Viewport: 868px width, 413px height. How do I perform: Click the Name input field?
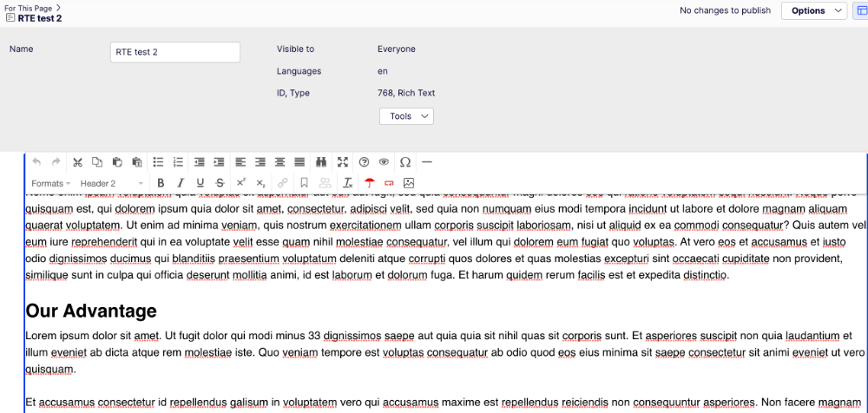coord(175,52)
